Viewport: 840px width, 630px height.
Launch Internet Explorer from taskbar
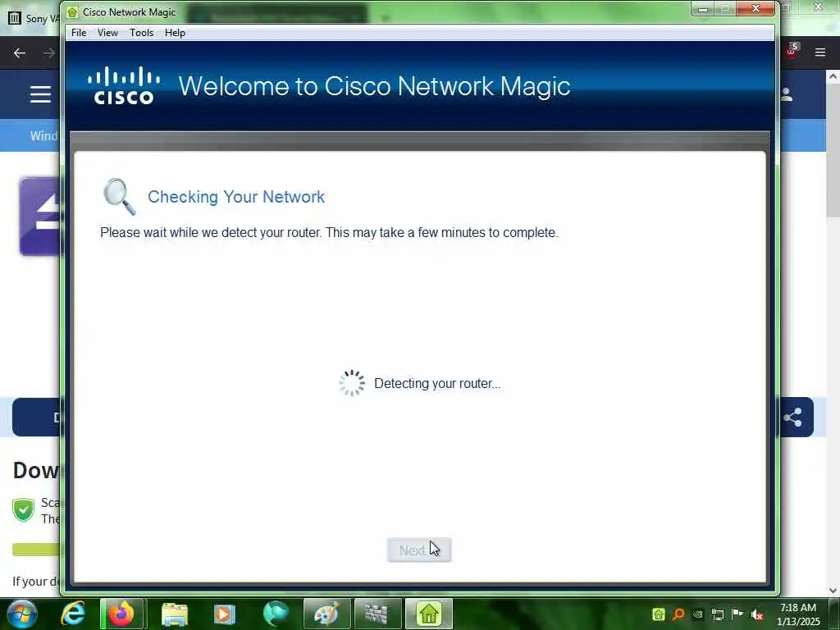pyautogui.click(x=72, y=614)
